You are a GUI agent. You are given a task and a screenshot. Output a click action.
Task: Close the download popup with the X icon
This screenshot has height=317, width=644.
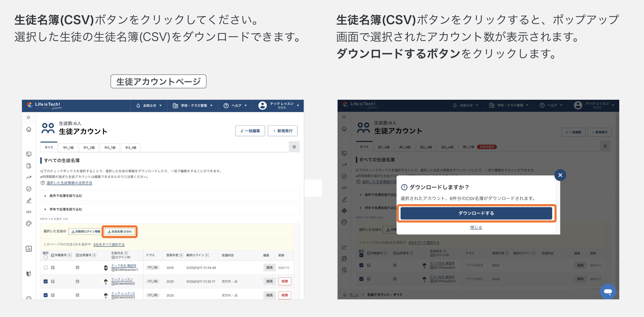560,175
